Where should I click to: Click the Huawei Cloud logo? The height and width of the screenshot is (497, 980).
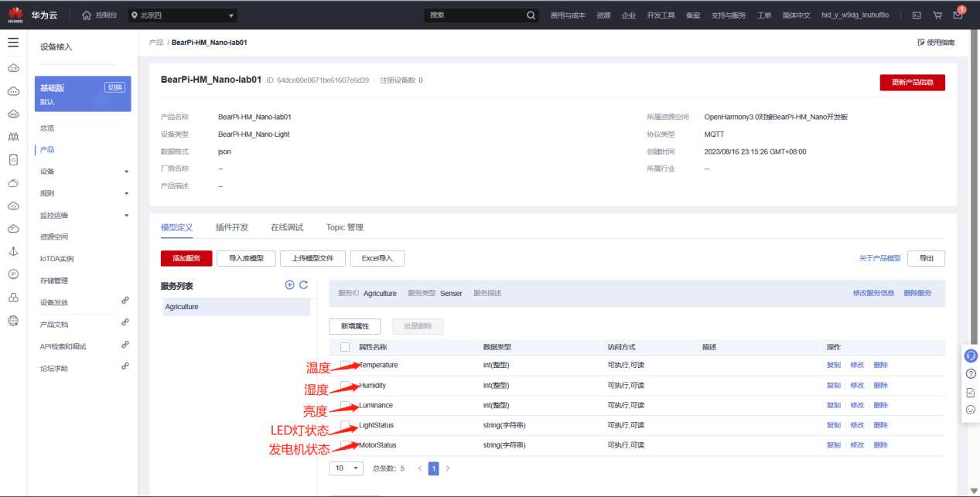coord(15,15)
